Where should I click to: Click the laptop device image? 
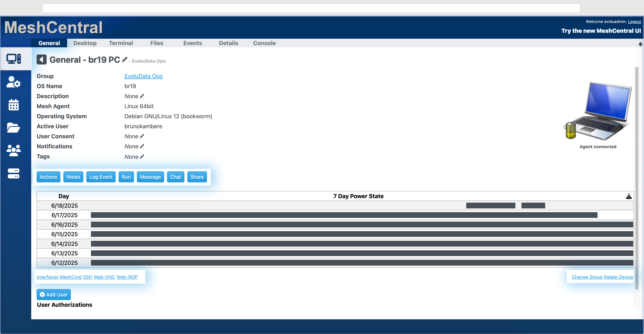(598, 111)
